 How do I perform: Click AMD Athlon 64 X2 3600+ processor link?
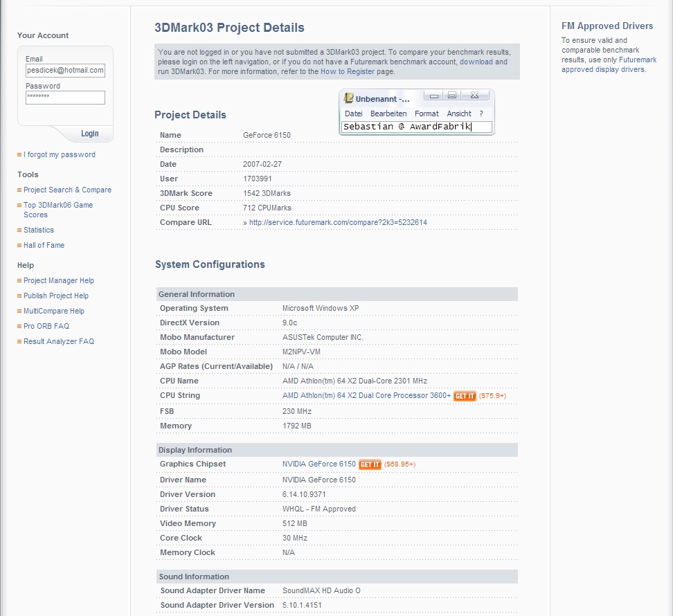click(x=366, y=395)
